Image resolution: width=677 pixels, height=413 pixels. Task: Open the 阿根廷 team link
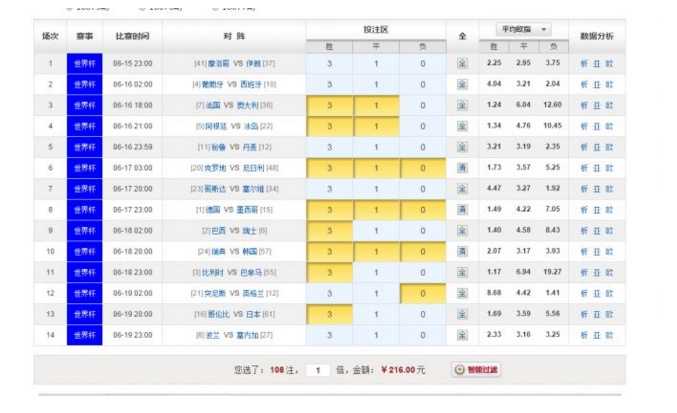(x=216, y=126)
